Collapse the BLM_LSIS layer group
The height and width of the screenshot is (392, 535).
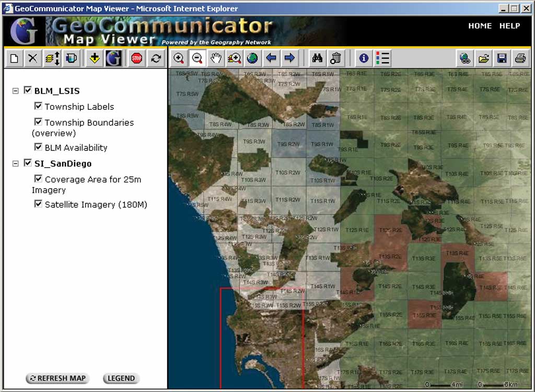(x=15, y=91)
